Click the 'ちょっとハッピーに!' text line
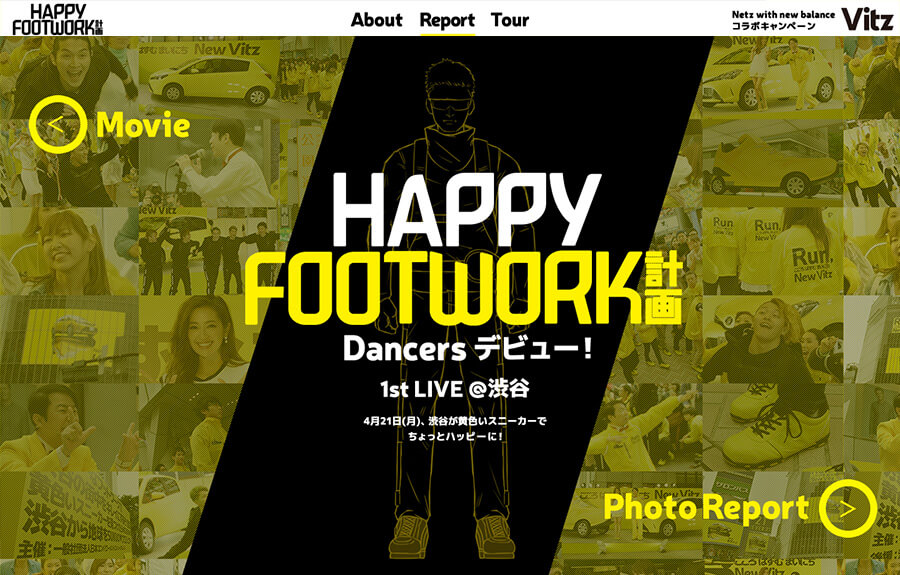This screenshot has width=900, height=575. click(455, 436)
